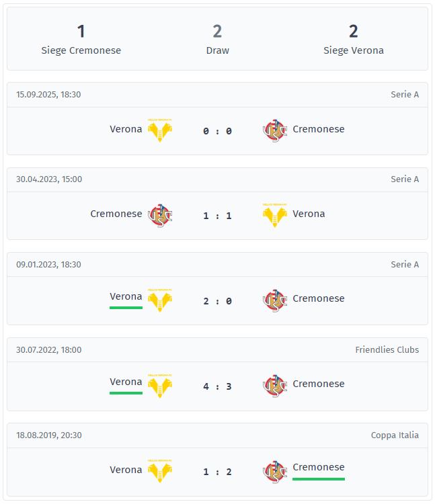Screen dimensions: 435x504
Task: Click the Friendlies Clubs competition label
Action: pyautogui.click(x=387, y=350)
